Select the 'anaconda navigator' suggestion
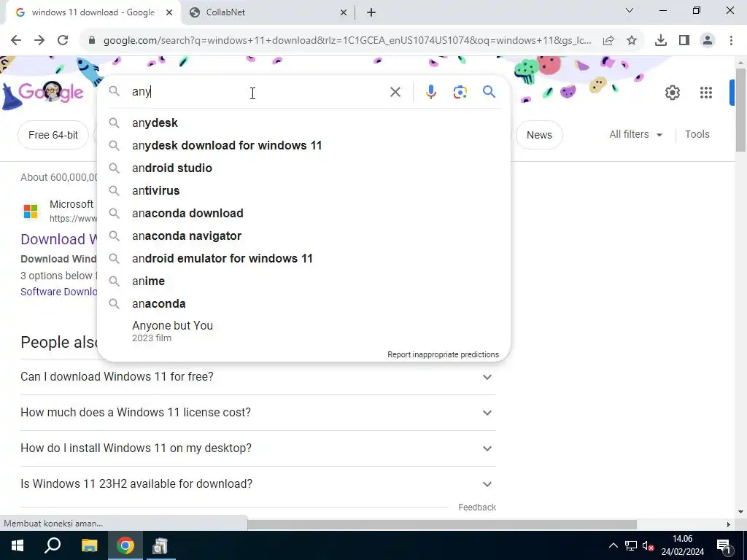This screenshot has width=747, height=560. click(303, 236)
